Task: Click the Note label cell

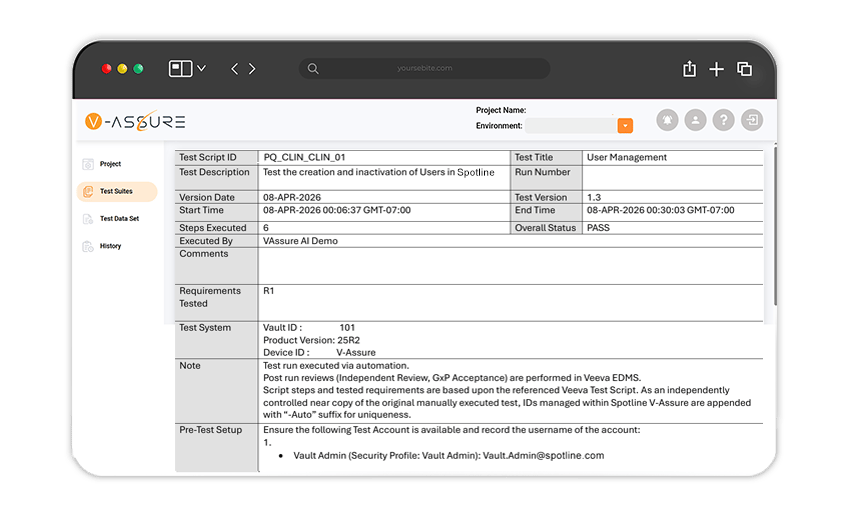Action: (x=216, y=390)
